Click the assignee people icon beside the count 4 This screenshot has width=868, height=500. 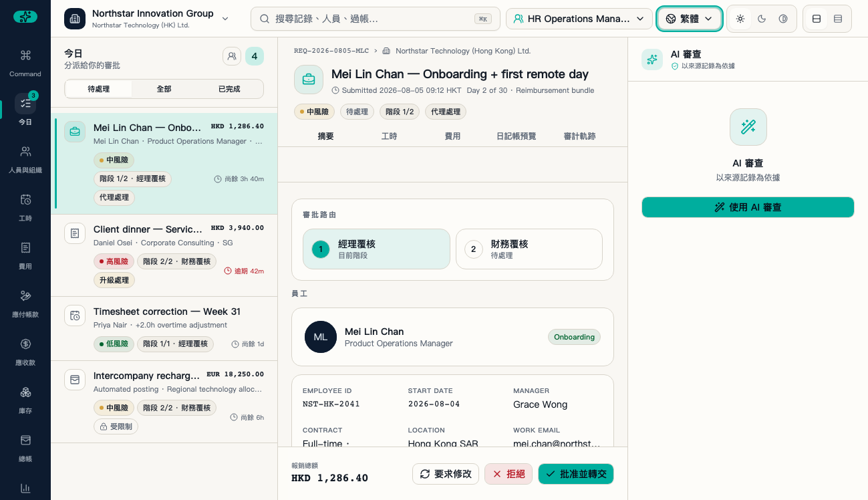(x=232, y=56)
